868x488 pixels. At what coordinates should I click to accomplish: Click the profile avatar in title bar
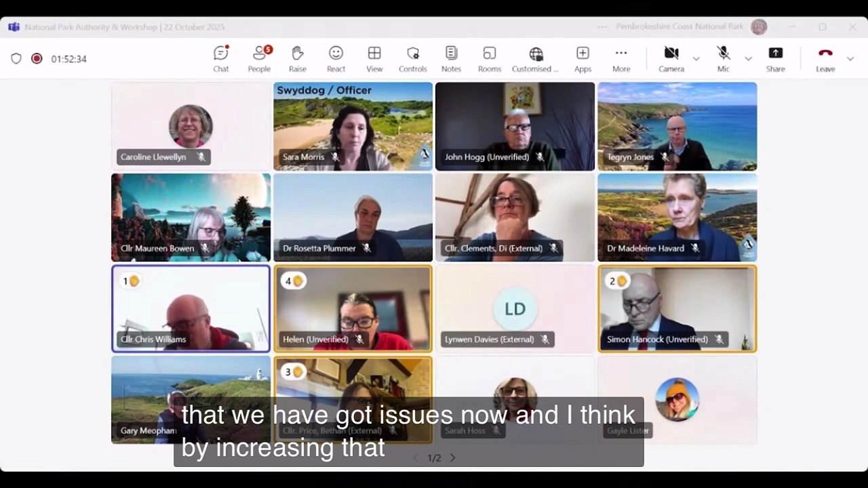(x=759, y=27)
